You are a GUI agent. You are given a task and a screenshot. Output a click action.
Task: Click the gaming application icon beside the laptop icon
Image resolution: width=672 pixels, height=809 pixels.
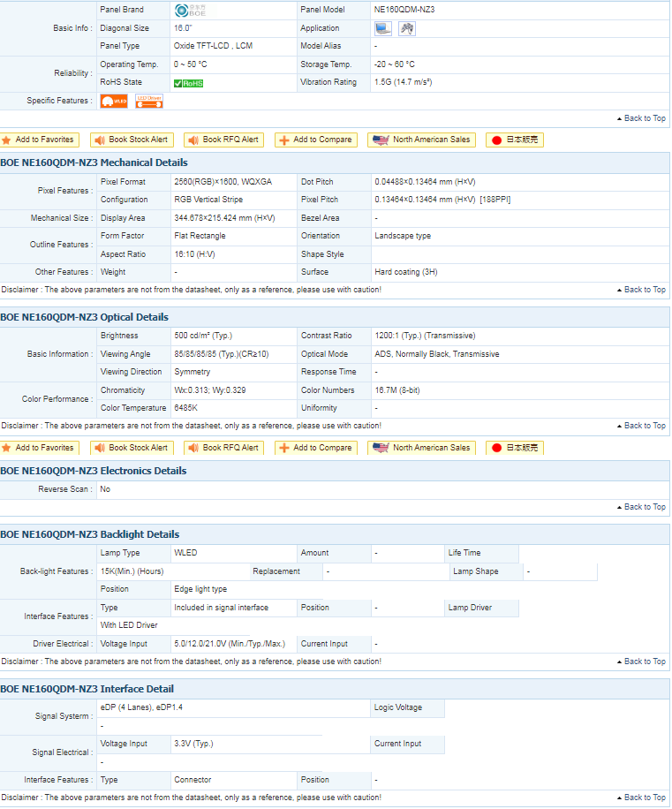[407, 28]
